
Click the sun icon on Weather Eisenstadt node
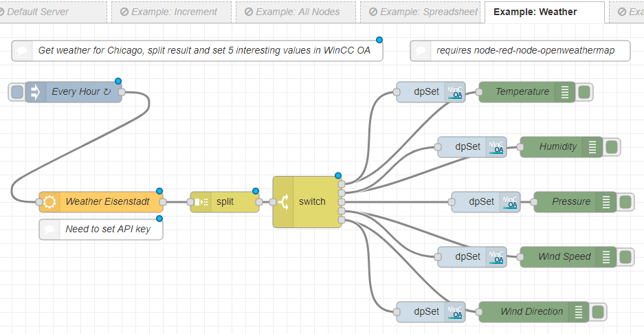point(49,202)
